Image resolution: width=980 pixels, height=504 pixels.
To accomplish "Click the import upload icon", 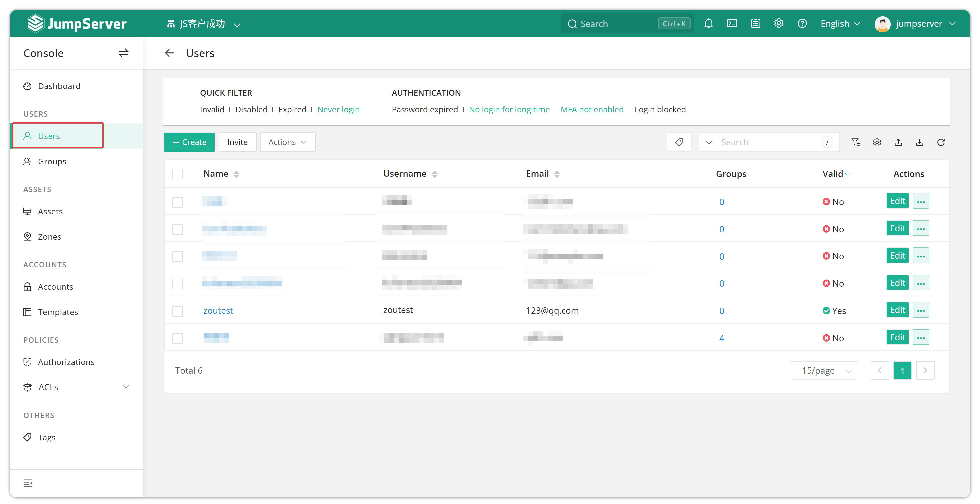I will tap(898, 142).
